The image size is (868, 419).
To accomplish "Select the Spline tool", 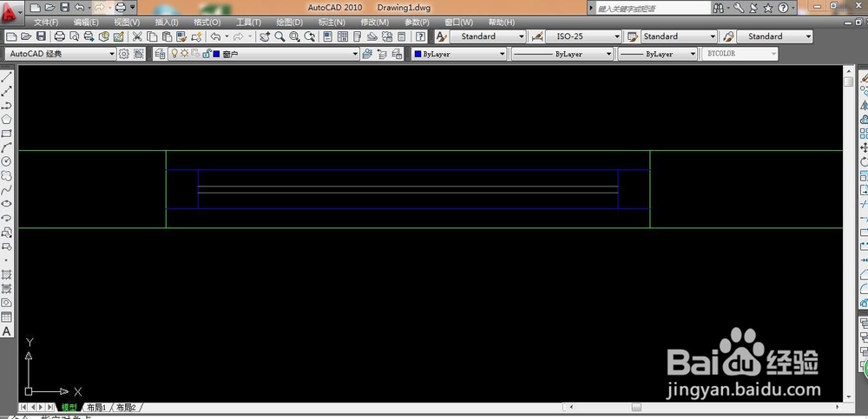I will tap(7, 189).
